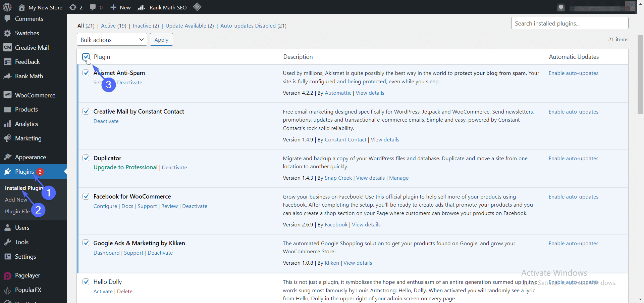Click the PopularFX sidebar icon
Image resolution: width=644 pixels, height=303 pixels.
coord(7,290)
